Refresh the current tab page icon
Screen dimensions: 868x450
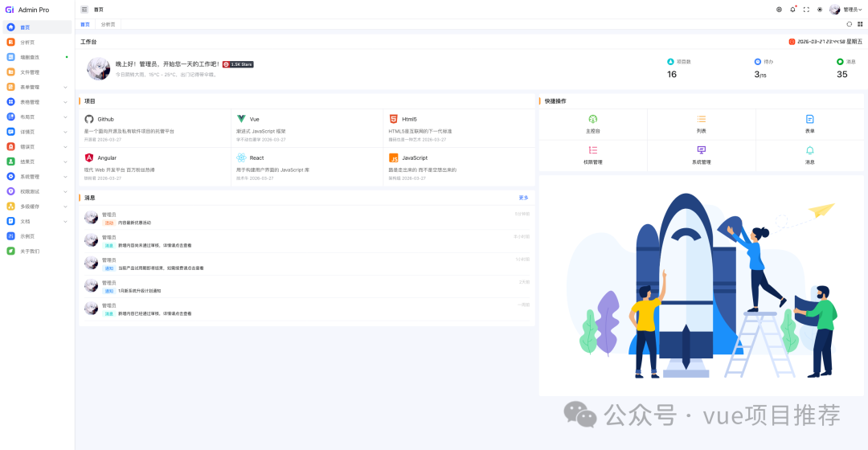point(850,24)
